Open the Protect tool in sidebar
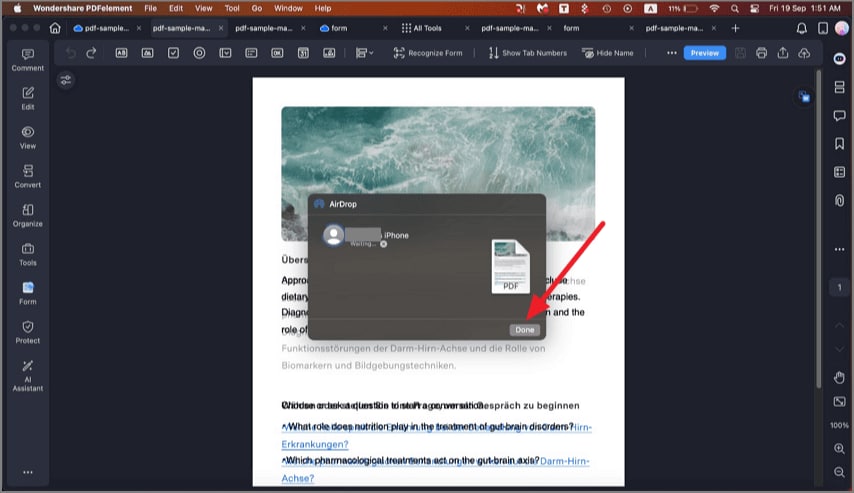The image size is (854, 493). click(x=28, y=332)
